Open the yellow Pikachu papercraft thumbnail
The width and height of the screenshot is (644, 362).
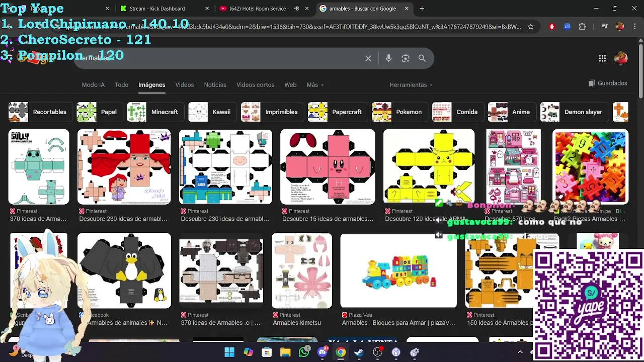tap(429, 167)
